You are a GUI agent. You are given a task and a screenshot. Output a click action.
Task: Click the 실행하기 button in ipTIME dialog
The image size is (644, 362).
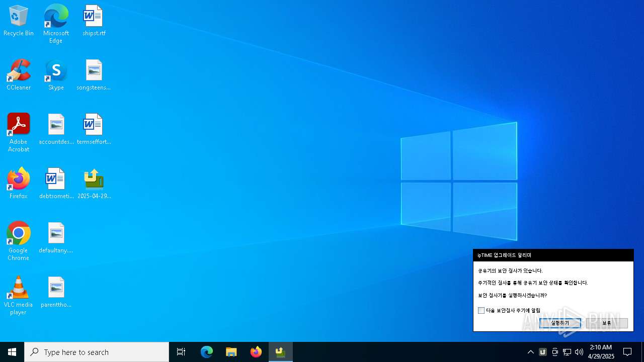(x=560, y=323)
